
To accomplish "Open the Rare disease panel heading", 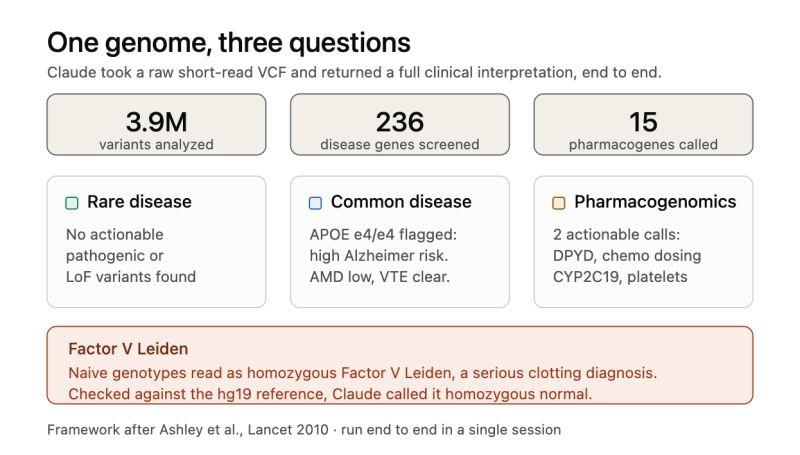I will 139,202.
